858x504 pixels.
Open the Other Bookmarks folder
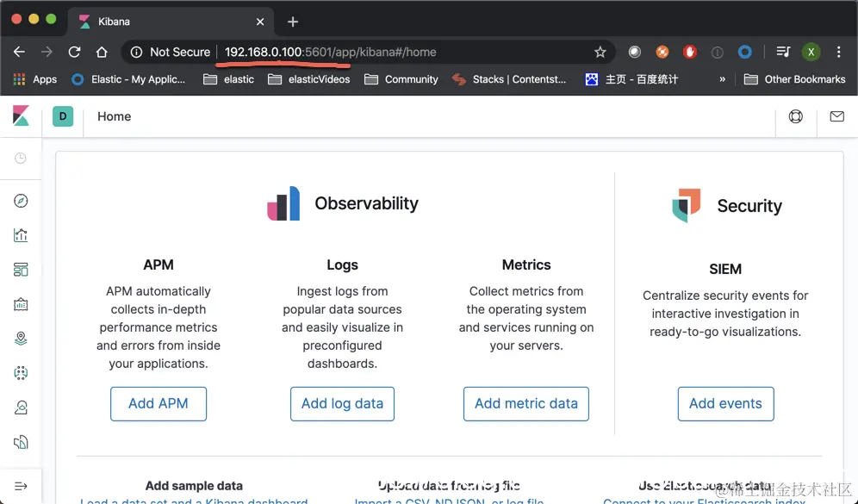tap(794, 79)
